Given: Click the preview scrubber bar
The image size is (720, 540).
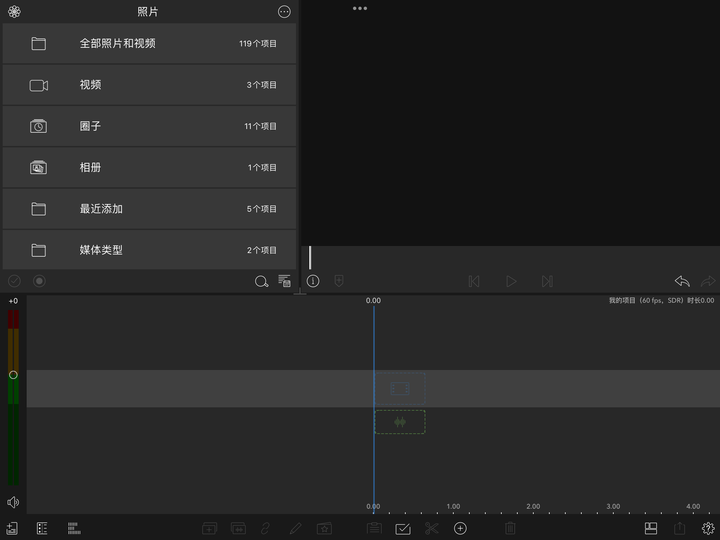Looking at the screenshot, I should (x=510, y=257).
